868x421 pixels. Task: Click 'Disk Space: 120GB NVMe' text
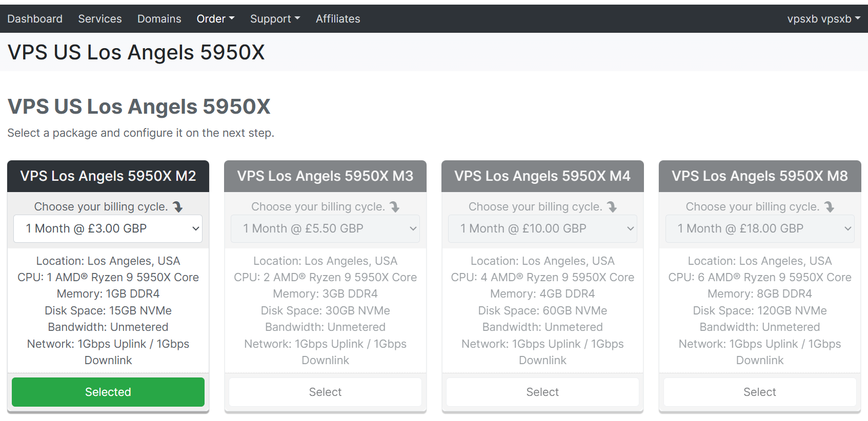760,310
